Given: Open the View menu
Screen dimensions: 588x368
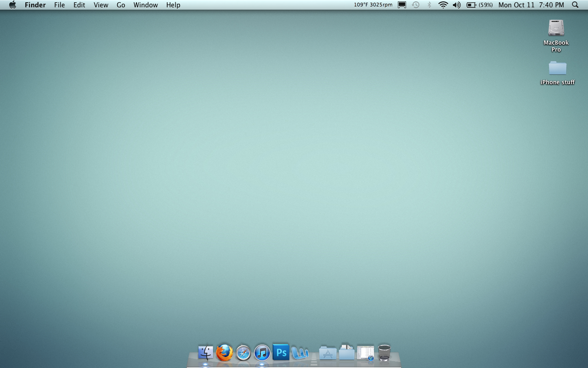Looking at the screenshot, I should [x=101, y=5].
